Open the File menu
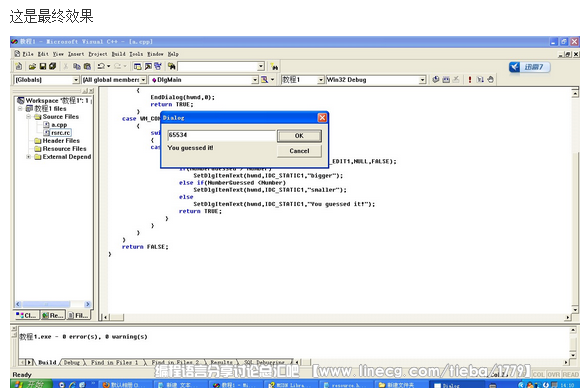Image resolution: width=581 pixels, height=388 pixels. click(x=28, y=54)
